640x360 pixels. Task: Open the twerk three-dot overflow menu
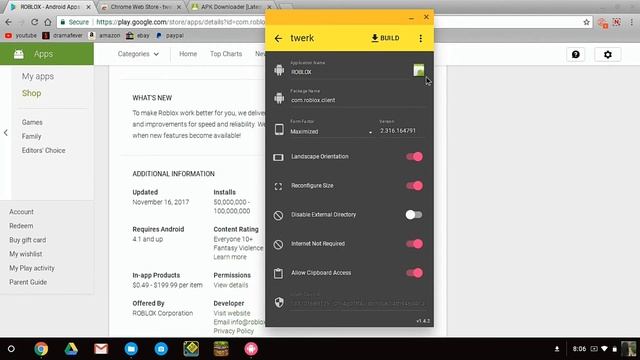click(x=420, y=38)
